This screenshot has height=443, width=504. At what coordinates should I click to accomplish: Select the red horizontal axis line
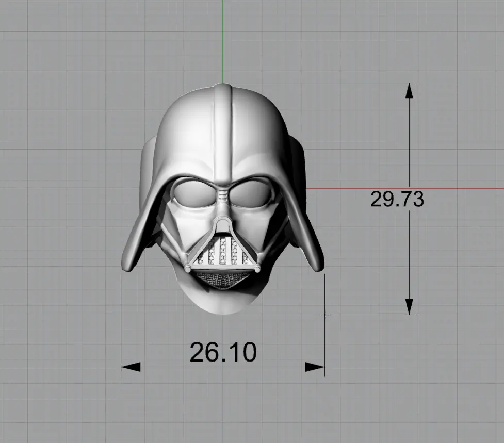[x=404, y=188]
